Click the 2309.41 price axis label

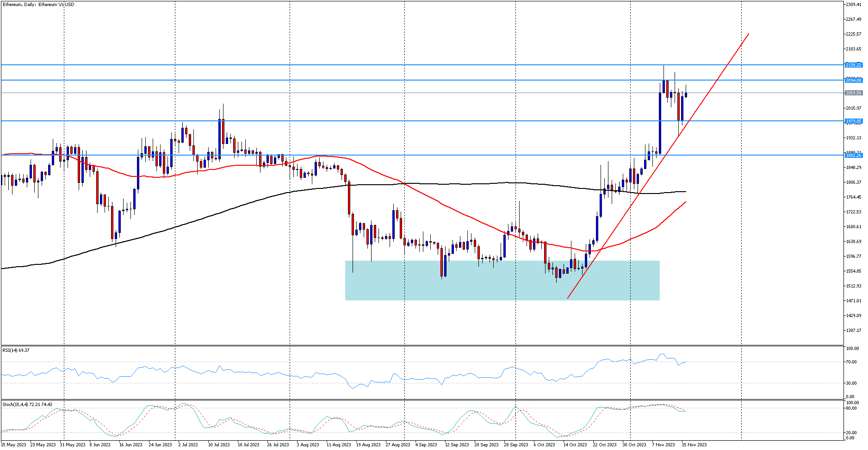tap(854, 5)
